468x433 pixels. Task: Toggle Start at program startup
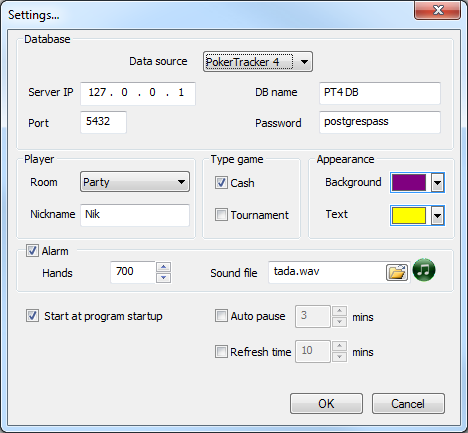click(32, 316)
